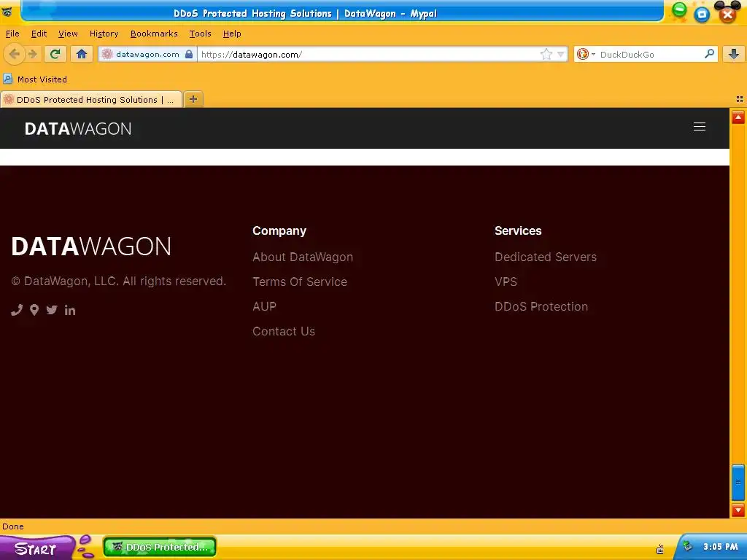Open the History menu
The height and width of the screenshot is (560, 747).
(104, 34)
